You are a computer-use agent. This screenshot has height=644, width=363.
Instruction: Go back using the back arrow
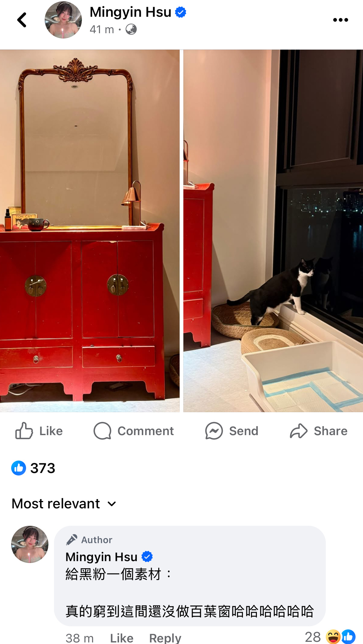[22, 20]
